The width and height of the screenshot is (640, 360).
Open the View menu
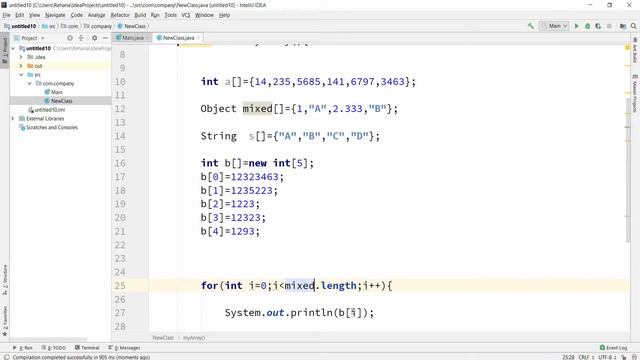[x=34, y=15]
